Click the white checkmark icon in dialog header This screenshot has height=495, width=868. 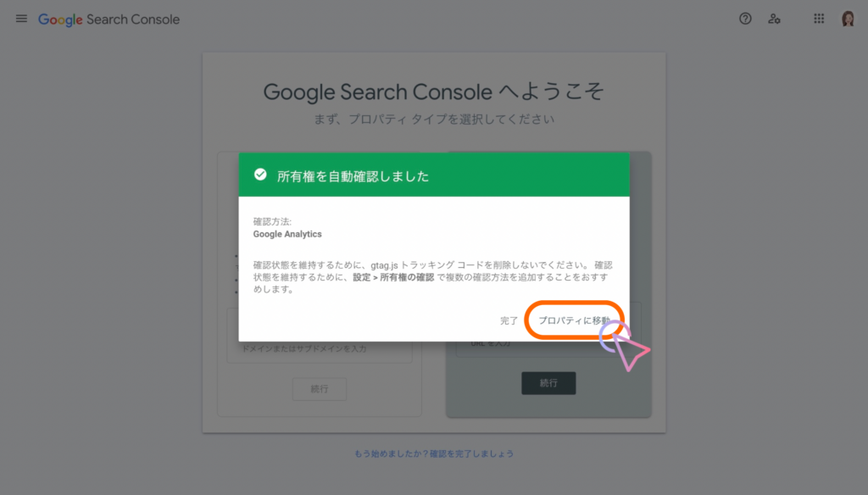click(260, 175)
